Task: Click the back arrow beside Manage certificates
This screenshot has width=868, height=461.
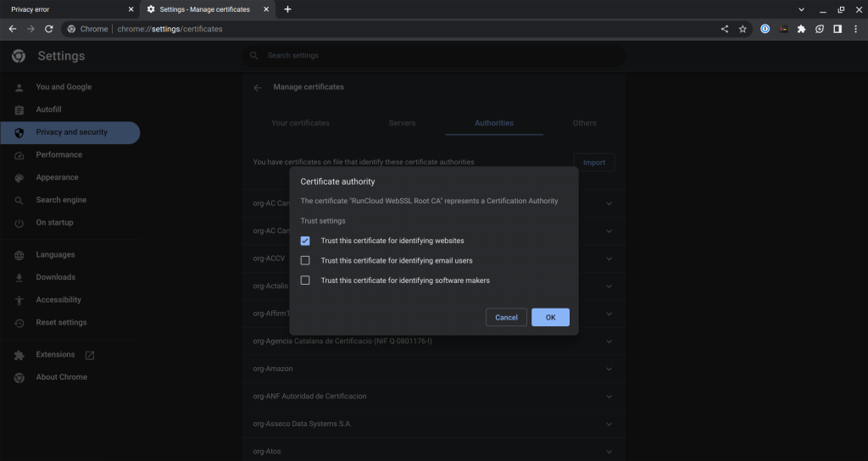Action: tap(258, 87)
